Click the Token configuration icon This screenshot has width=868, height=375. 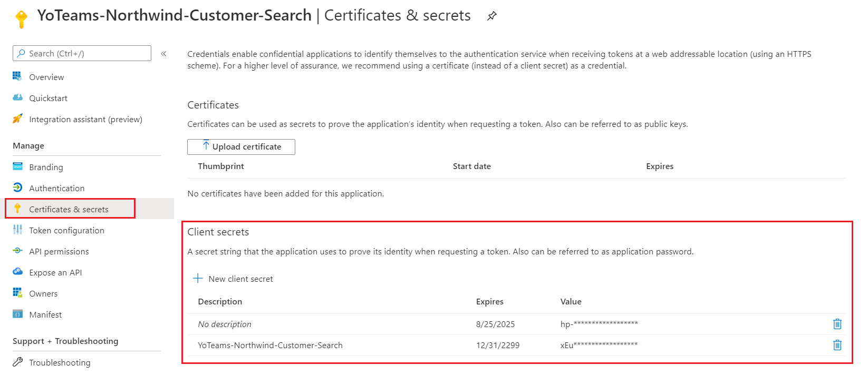(x=18, y=230)
